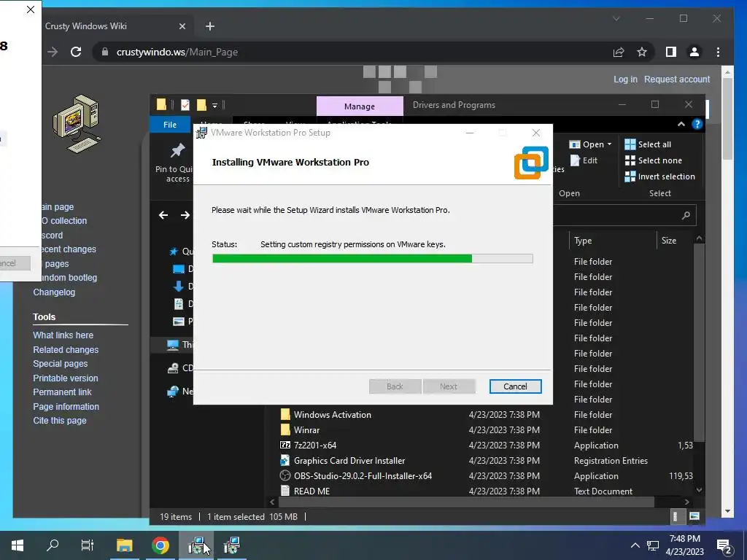The width and height of the screenshot is (747, 560).
Task: Select the Manage ribbon tab
Action: click(359, 106)
